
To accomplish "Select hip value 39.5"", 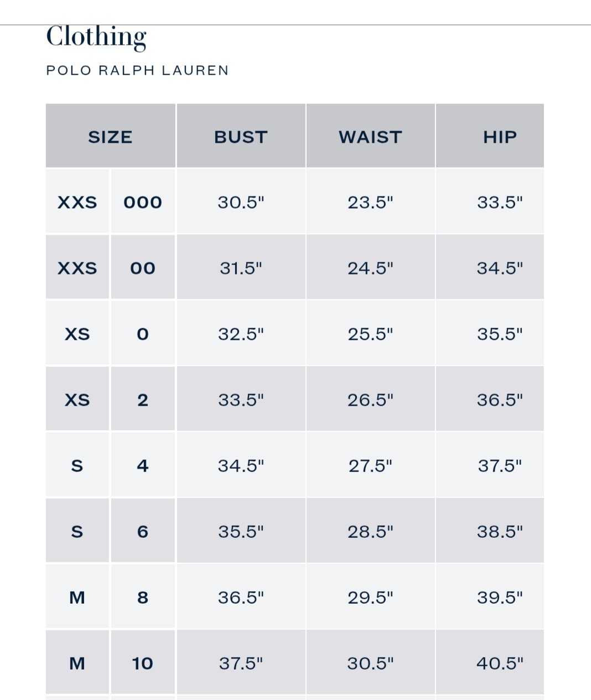I will [x=500, y=597].
